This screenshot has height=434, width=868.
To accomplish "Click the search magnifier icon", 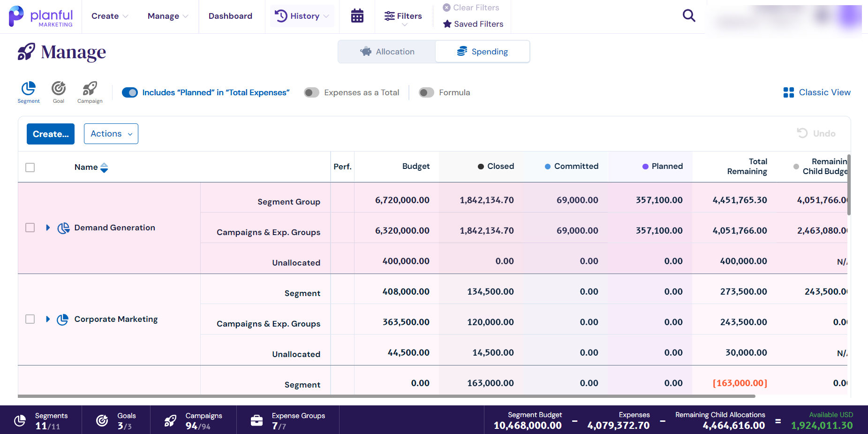I will coord(689,15).
